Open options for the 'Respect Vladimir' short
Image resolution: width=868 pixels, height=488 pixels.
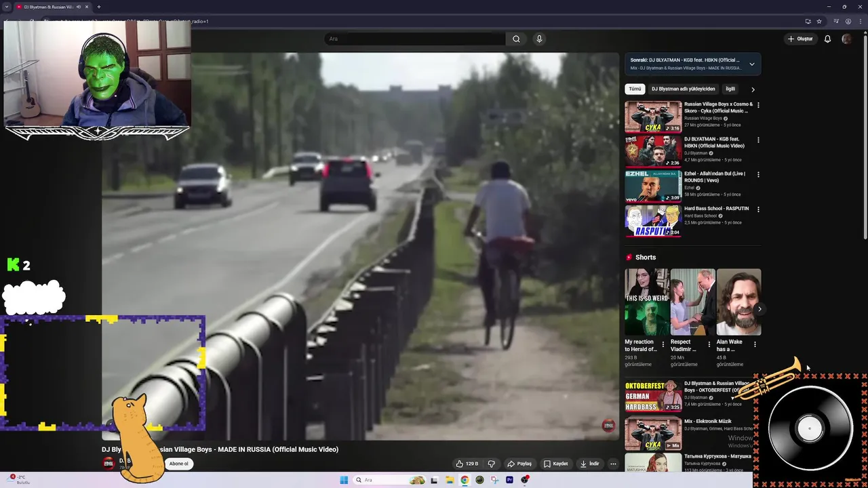coord(709,344)
